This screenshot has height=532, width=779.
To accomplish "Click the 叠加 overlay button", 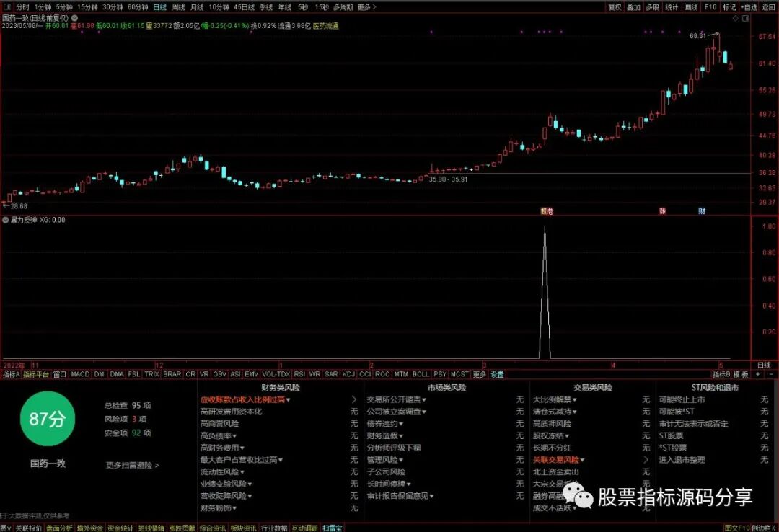I will pyautogui.click(x=633, y=7).
